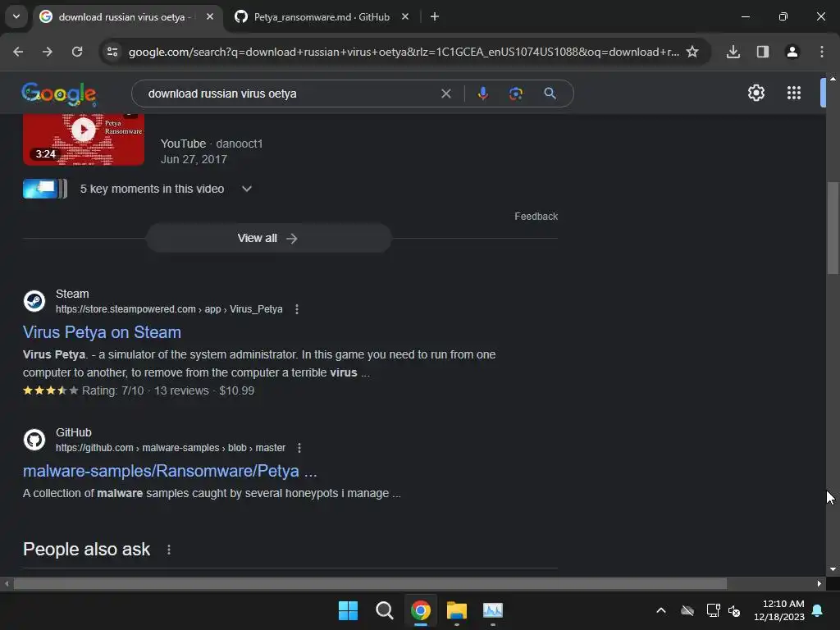Viewport: 840px width, 630px height.
Task: Open the resource monitor taskbar app
Action: pos(493,610)
